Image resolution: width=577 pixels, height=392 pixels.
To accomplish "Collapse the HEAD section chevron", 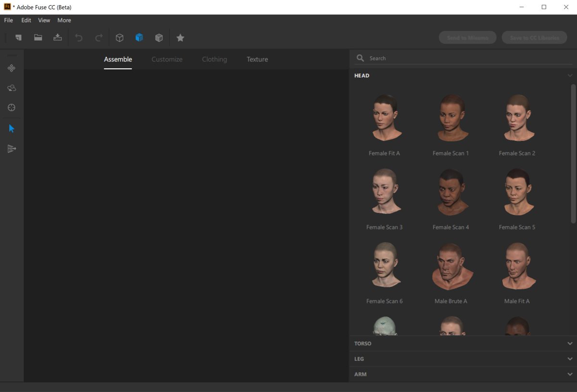I will click(x=570, y=75).
